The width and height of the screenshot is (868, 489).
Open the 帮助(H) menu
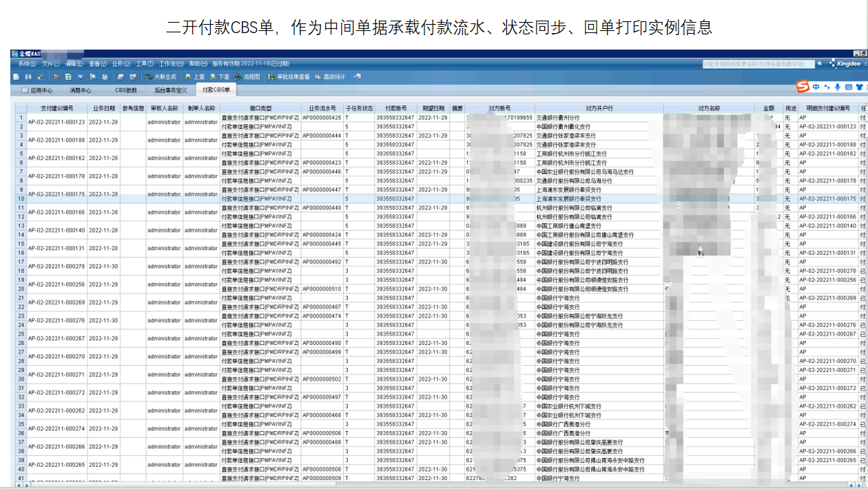(198, 63)
